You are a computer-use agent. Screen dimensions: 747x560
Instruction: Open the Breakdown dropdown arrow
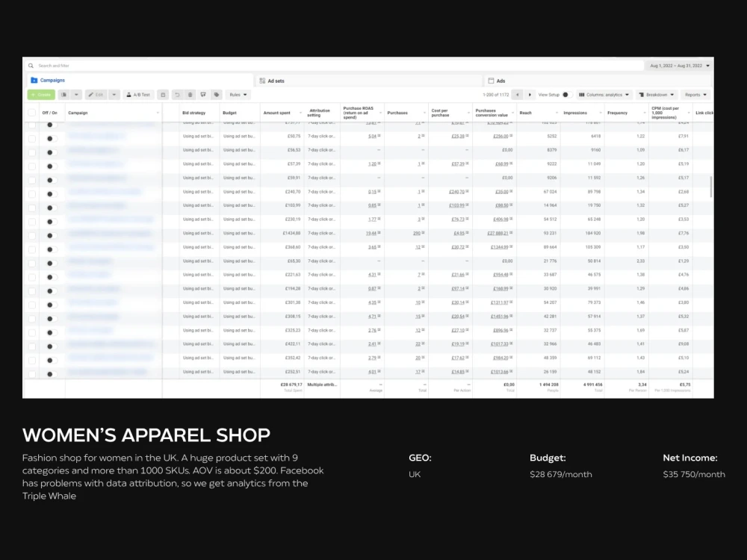[x=672, y=95]
